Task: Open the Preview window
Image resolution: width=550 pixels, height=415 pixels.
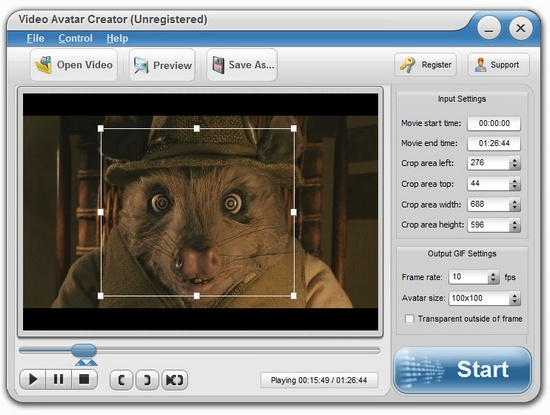Action: click(x=162, y=65)
